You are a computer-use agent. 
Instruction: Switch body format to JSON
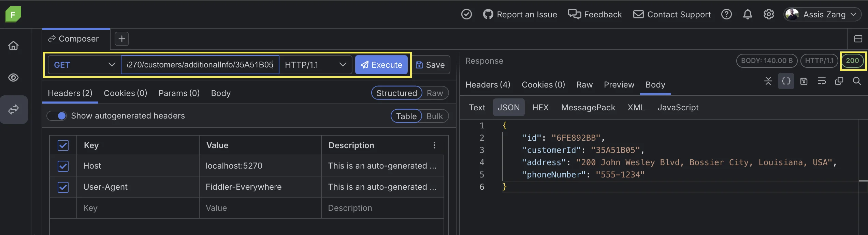509,108
